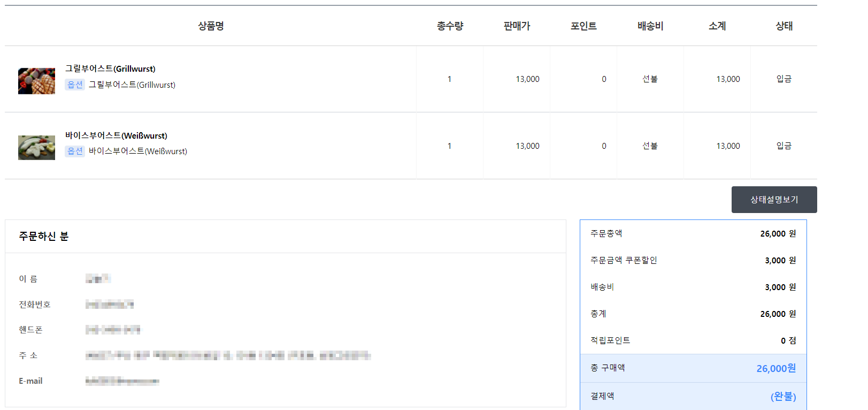The image size is (868, 410).
Task: Click the 소계 column header
Action: (717, 26)
